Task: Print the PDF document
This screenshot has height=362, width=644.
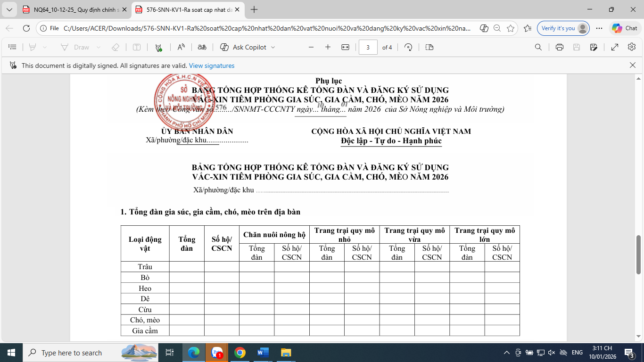Action: pyautogui.click(x=560, y=47)
